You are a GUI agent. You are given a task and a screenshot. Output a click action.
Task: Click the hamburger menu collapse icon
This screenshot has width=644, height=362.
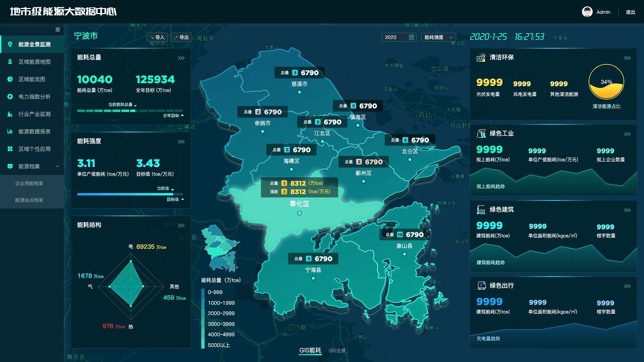[58, 29]
